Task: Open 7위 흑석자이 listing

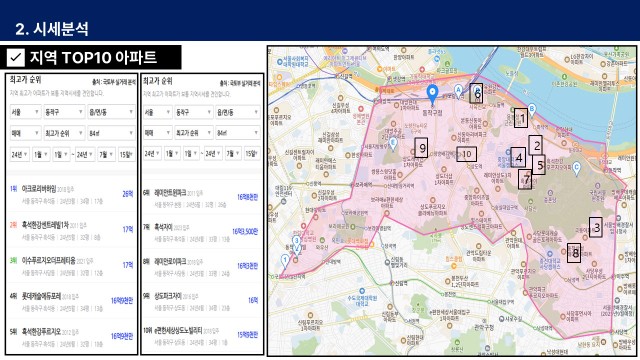Action: tap(201, 232)
